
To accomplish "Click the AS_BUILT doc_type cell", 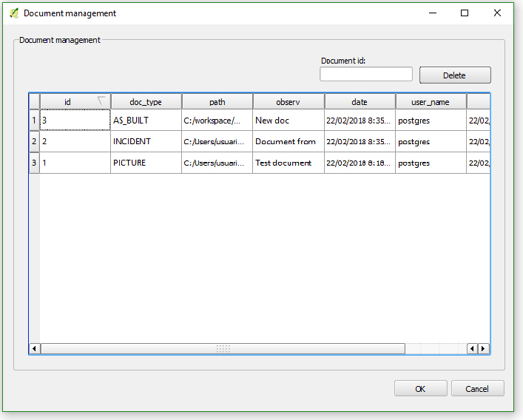I will pos(146,120).
